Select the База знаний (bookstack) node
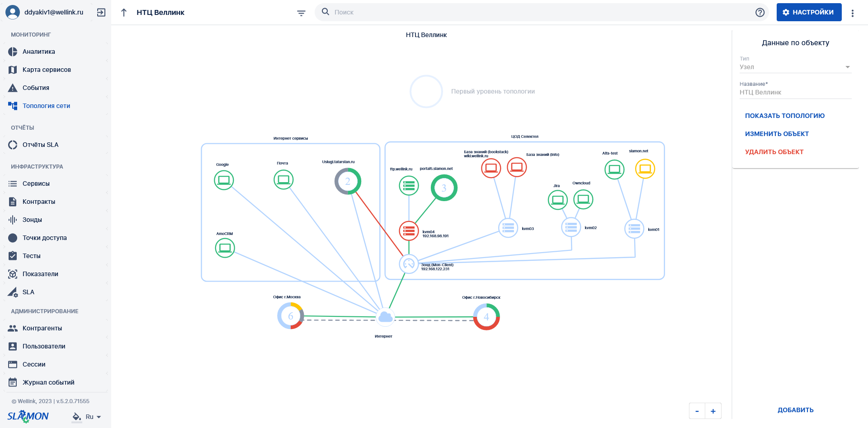The width and height of the screenshot is (868, 428). 491,168
